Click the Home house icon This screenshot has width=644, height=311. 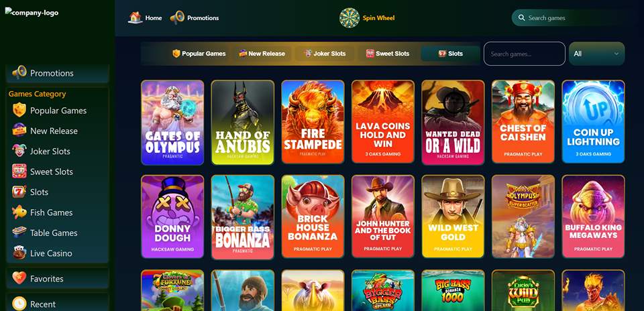[x=135, y=17]
